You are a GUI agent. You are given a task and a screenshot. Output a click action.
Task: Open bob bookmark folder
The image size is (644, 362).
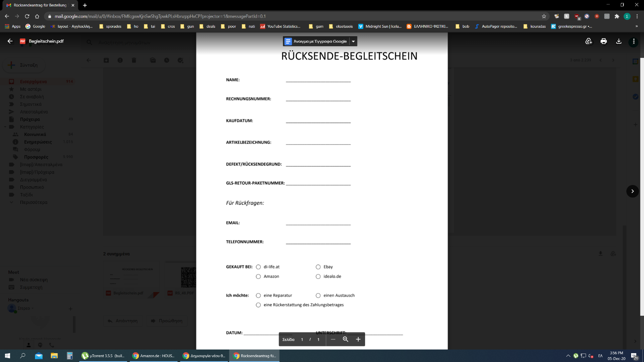pos(462,27)
